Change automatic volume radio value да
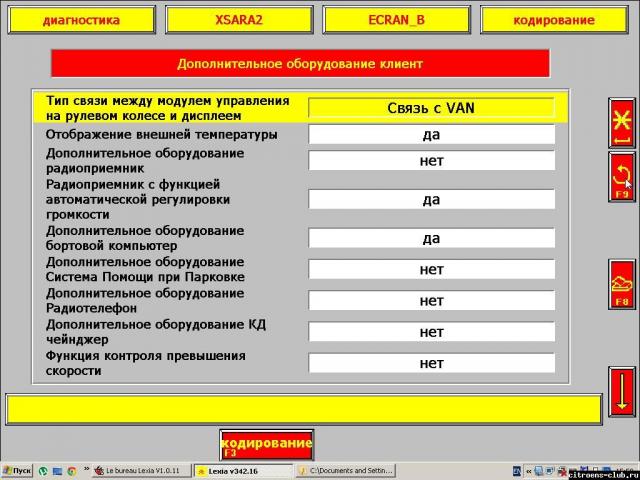This screenshot has width=640, height=480. coord(431,199)
